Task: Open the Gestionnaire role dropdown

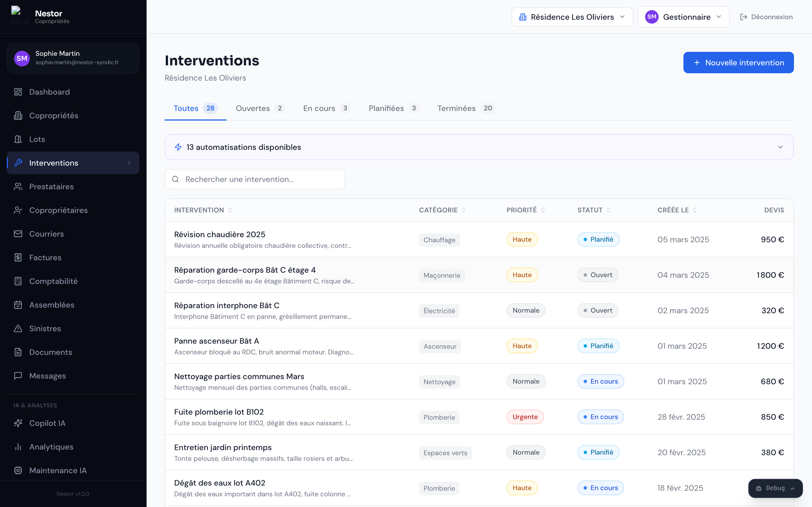Action: [683, 17]
